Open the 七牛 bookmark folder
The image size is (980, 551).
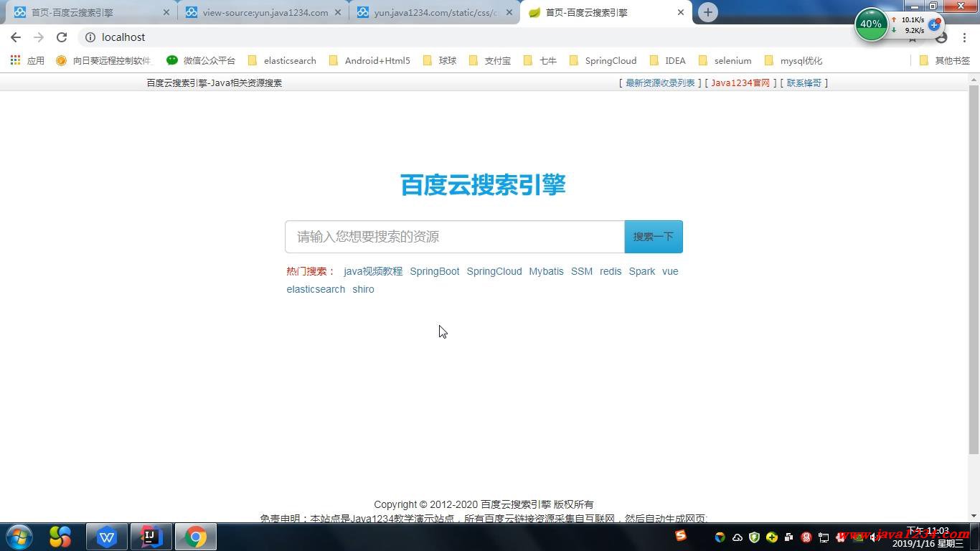coord(540,61)
